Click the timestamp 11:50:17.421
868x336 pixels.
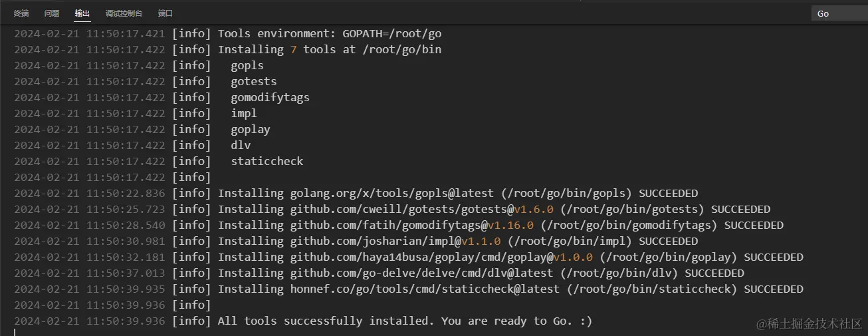pyautogui.click(x=126, y=33)
